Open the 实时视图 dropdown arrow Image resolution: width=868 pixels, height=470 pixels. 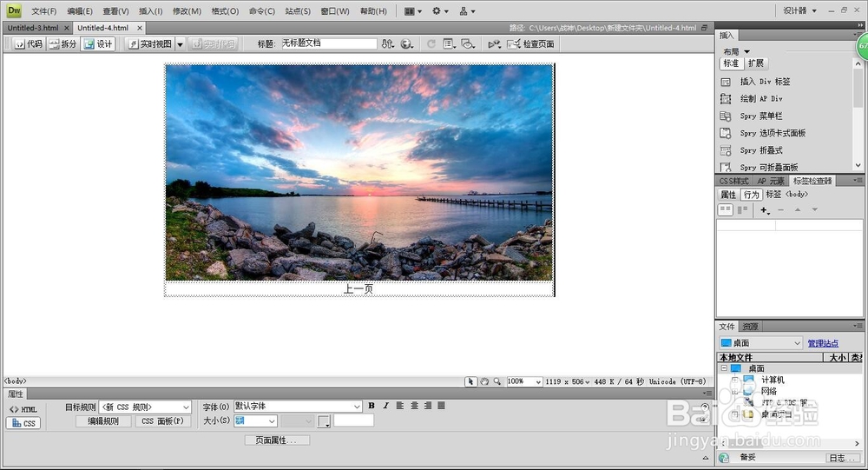click(x=180, y=44)
